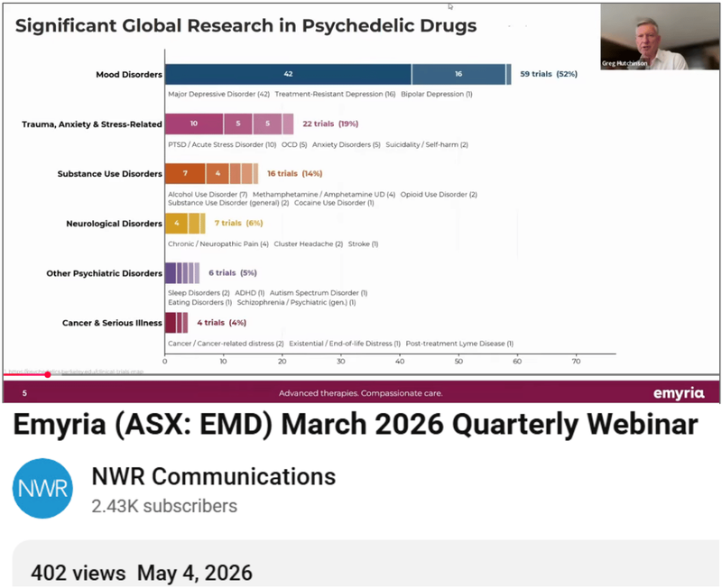This screenshot has width=722, height=588.
Task: Click 'PTSD / Acute Stress Disorder (10)' text
Action: point(222,144)
